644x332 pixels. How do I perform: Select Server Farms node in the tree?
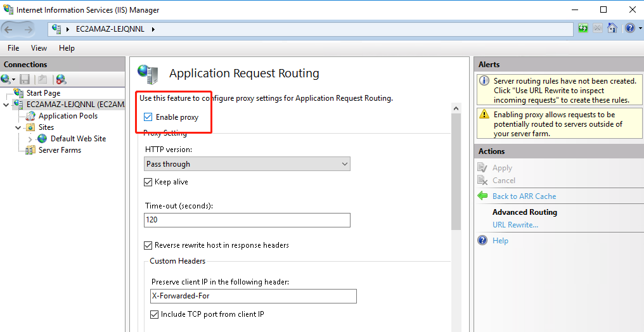pos(60,150)
